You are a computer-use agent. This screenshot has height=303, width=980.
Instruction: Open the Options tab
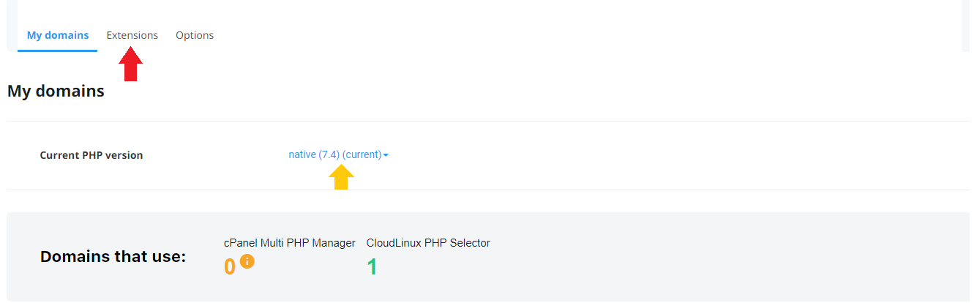195,35
